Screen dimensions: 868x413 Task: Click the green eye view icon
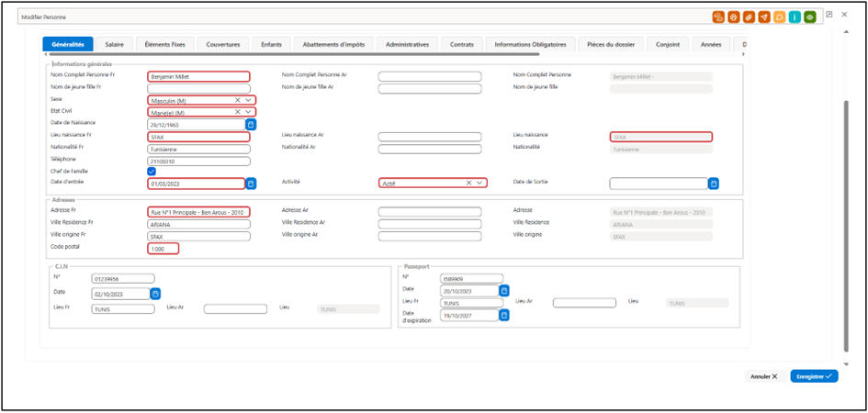(810, 17)
